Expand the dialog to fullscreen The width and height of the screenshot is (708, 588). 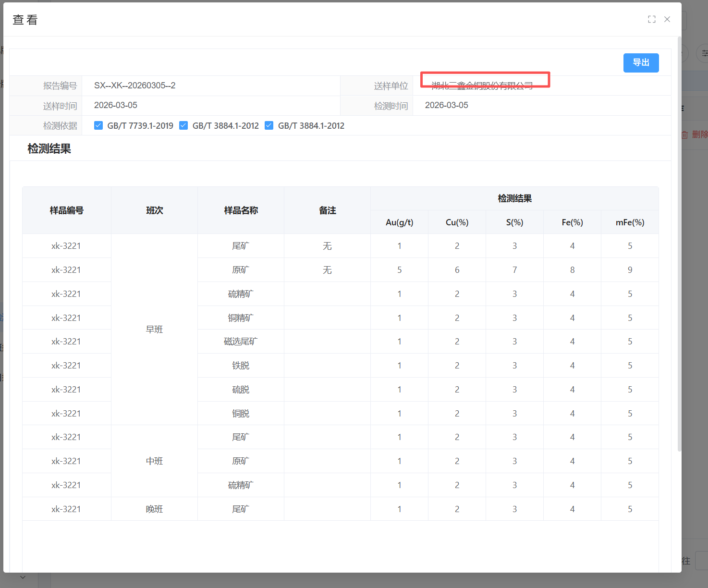coord(651,19)
